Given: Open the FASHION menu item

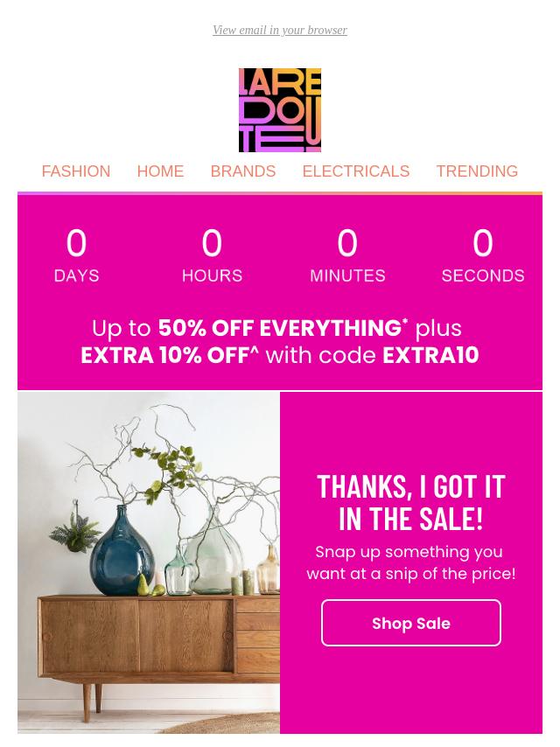Looking at the screenshot, I should tap(76, 171).
